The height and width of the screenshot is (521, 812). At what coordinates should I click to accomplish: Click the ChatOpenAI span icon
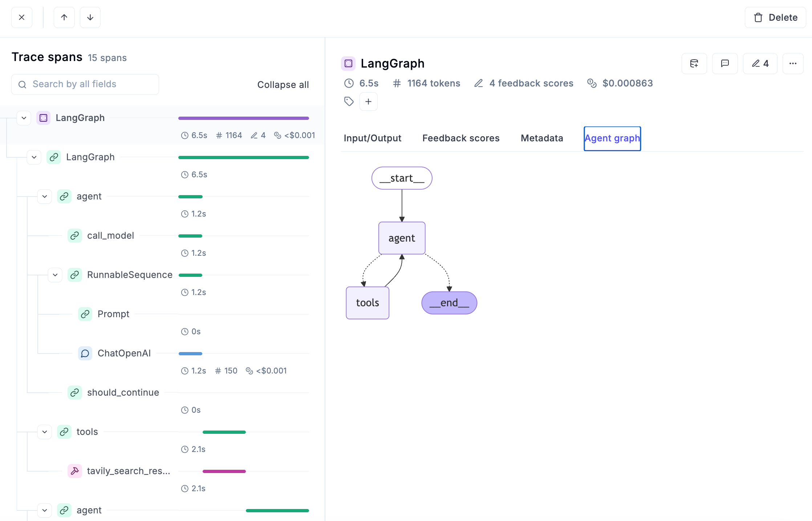(85, 353)
